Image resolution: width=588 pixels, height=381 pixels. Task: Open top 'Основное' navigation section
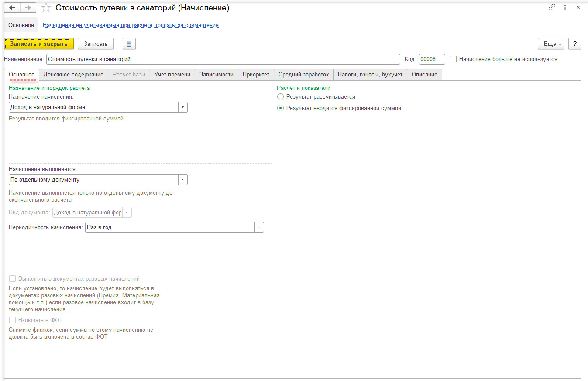click(21, 25)
